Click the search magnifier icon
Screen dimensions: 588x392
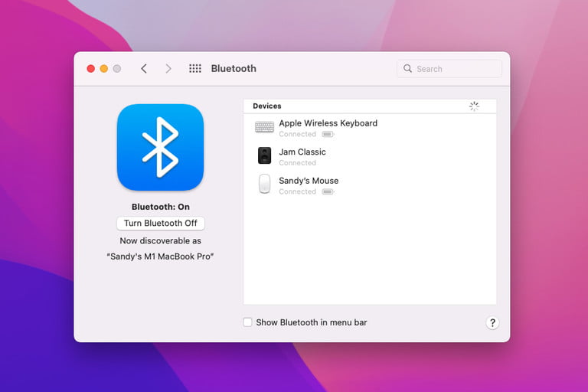point(407,68)
